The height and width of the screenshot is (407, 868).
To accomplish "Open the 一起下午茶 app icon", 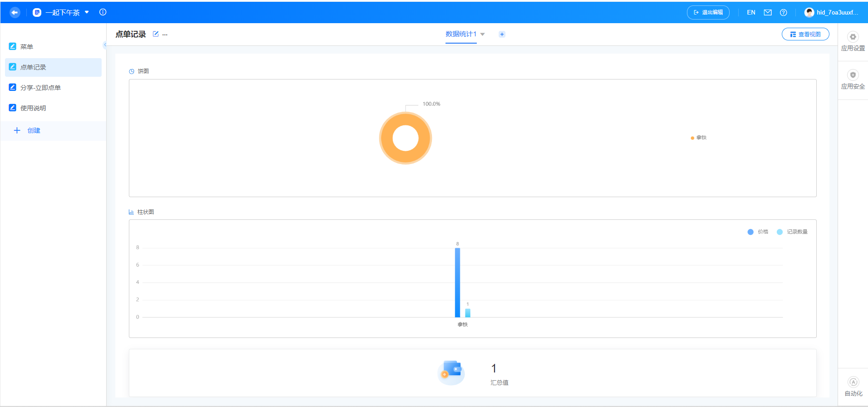I will pos(37,12).
